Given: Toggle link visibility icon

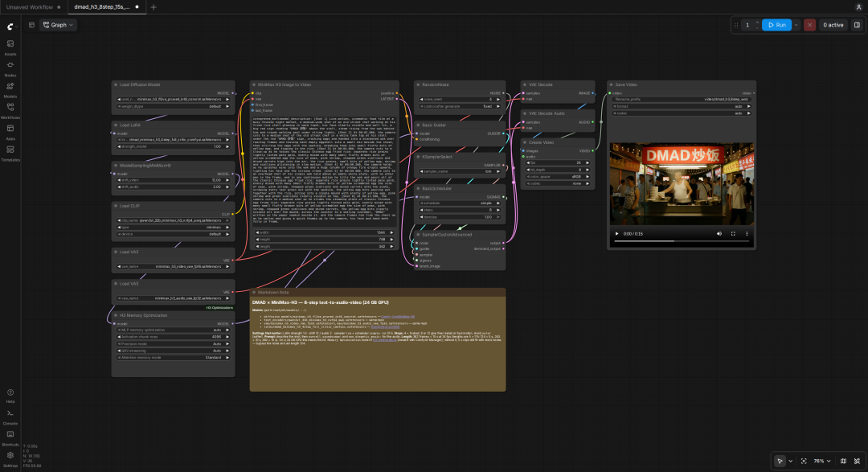Looking at the screenshot, I should pos(857,461).
